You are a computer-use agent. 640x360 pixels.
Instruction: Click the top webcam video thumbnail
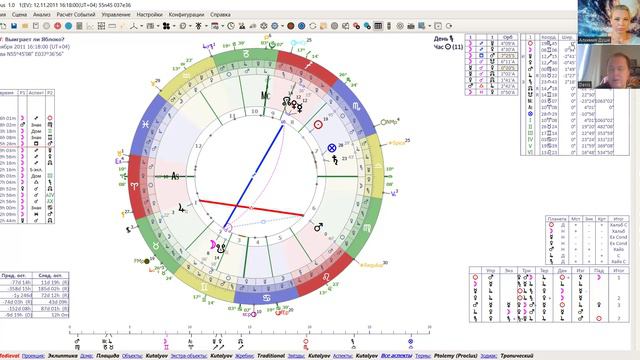609,21
